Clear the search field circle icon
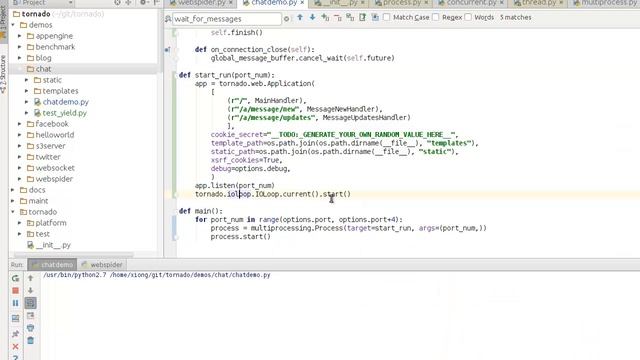Viewport: 640px width, 360px height. tap(286, 19)
